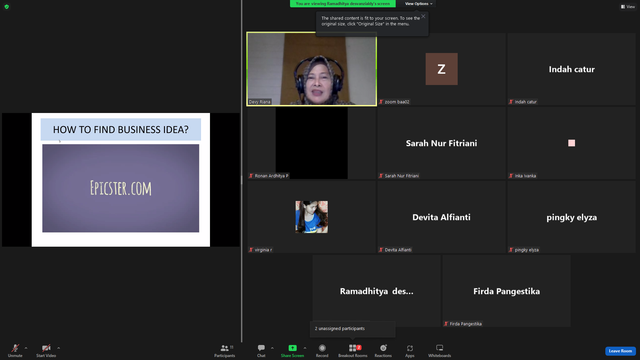Open the Apps panel
The width and height of the screenshot is (640, 360).
tap(410, 350)
